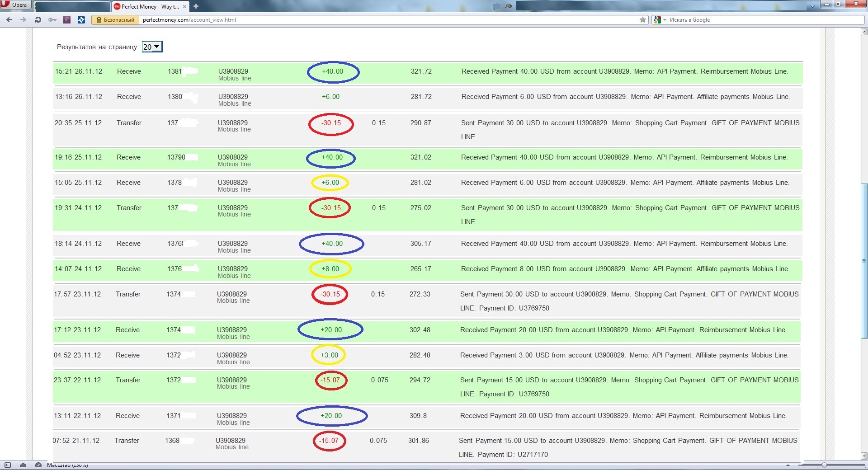Click fee 0.075 in the 07:52 21.11.12 row
Viewport: 868px width, 470px height.
(378, 441)
